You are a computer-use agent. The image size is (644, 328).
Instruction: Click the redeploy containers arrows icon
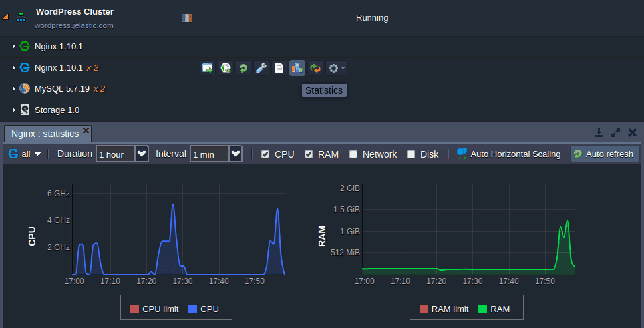pyautogui.click(x=315, y=68)
